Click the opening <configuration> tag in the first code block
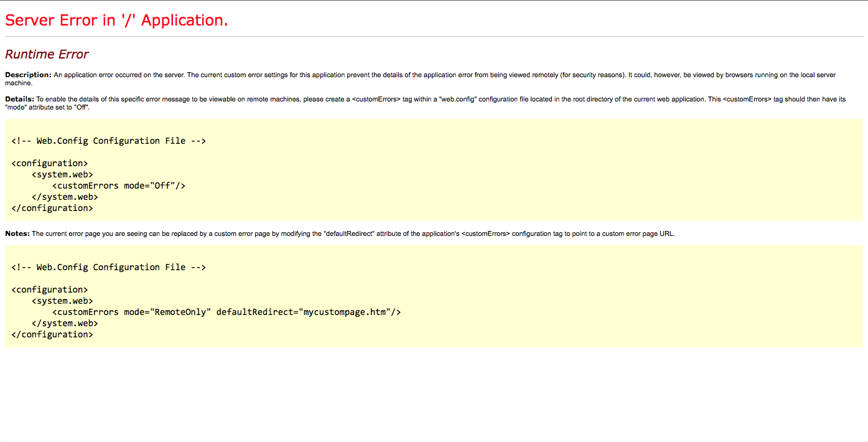Screen dimensions: 868x442 tap(50, 163)
